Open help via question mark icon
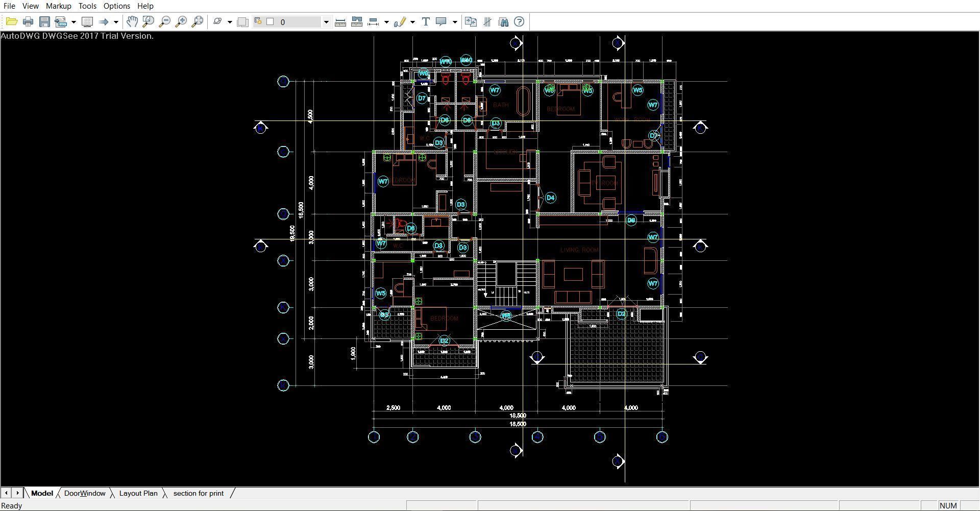Image resolution: width=980 pixels, height=511 pixels. coord(519,21)
